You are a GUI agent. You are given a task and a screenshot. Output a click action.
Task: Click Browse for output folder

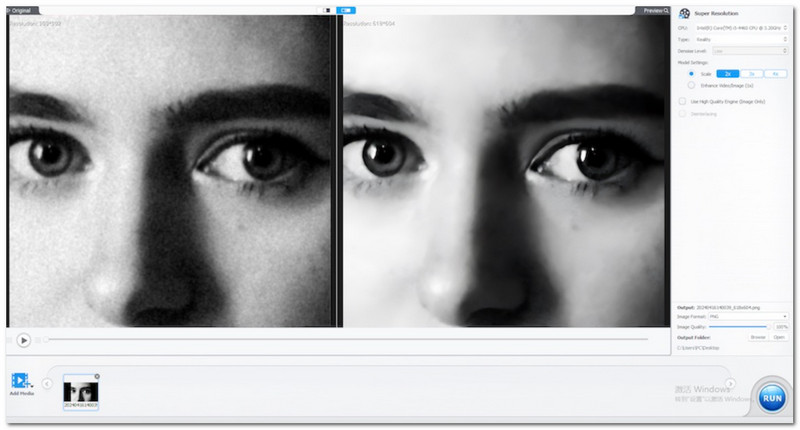[757, 337]
